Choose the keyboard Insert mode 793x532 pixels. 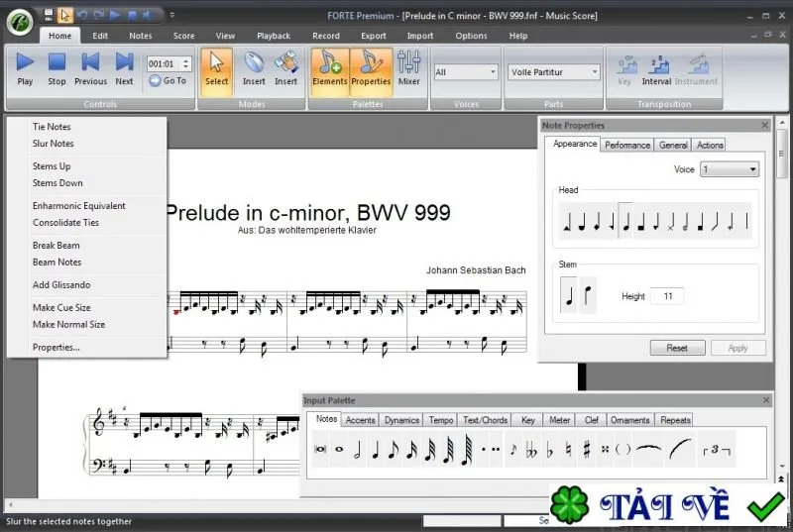tap(285, 69)
